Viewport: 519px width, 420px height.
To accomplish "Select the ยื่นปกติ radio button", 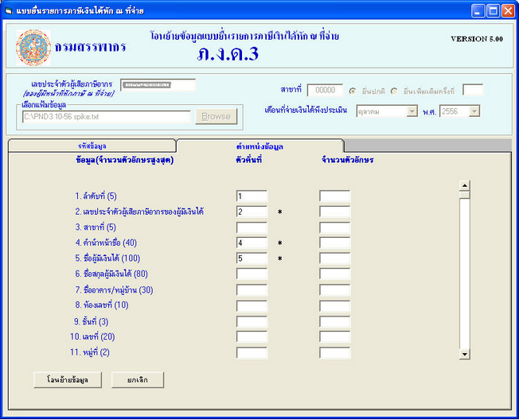I will tap(353, 90).
